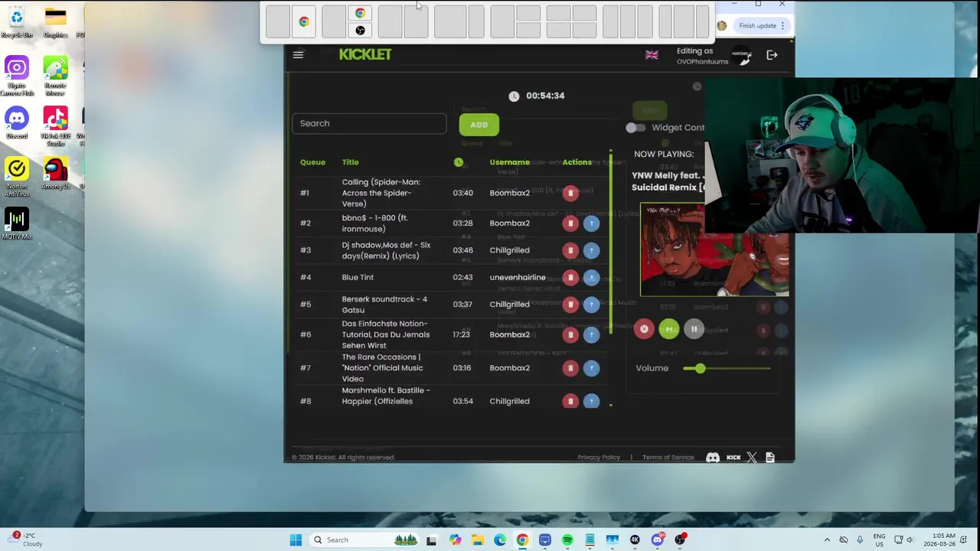
Task: Delete the Das Einfachste Notion-Tutorial entry
Action: coord(570,334)
